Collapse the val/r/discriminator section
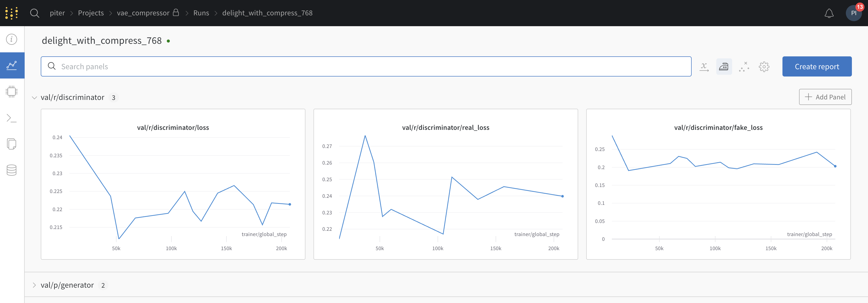Image resolution: width=868 pixels, height=303 pixels. coord(34,97)
